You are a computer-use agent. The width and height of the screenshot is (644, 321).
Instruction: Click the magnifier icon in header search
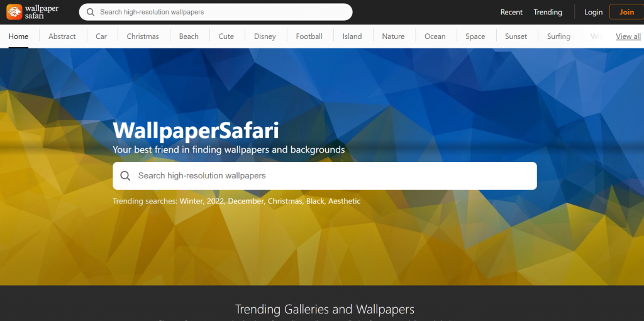[91, 12]
